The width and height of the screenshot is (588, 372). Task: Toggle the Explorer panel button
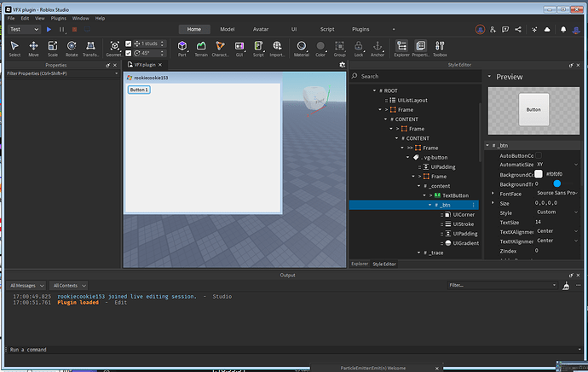[401, 49]
